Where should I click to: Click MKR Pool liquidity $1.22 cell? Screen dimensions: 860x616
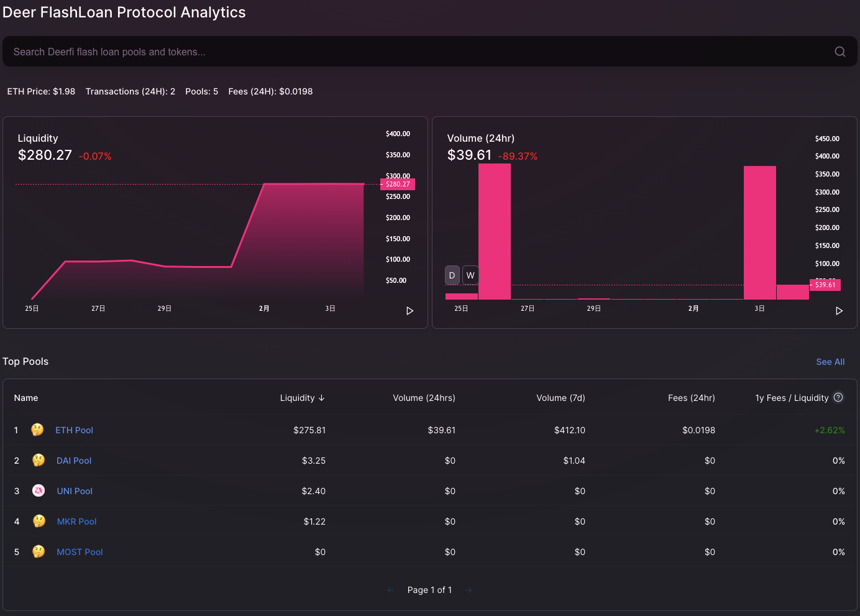(314, 522)
